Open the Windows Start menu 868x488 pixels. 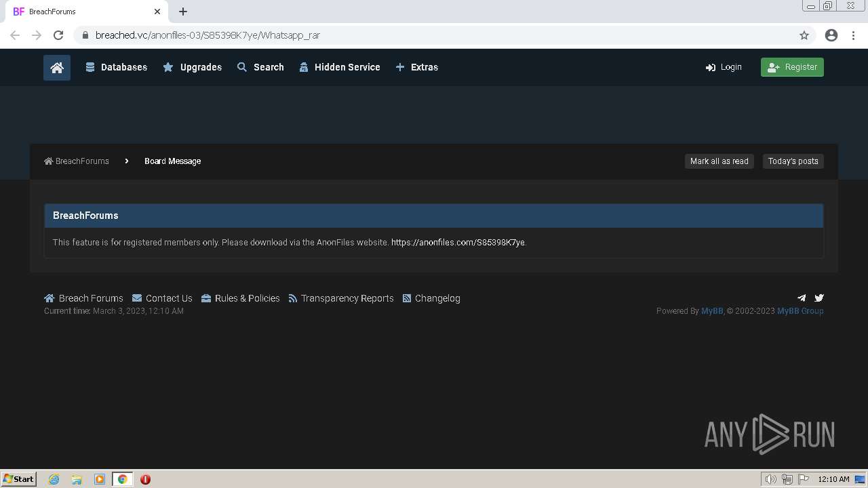[x=18, y=479]
